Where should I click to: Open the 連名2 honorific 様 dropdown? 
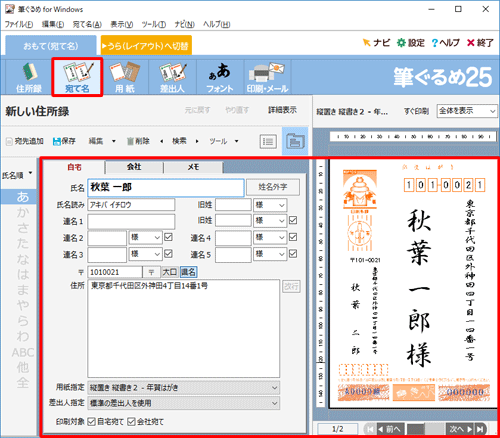click(x=146, y=237)
